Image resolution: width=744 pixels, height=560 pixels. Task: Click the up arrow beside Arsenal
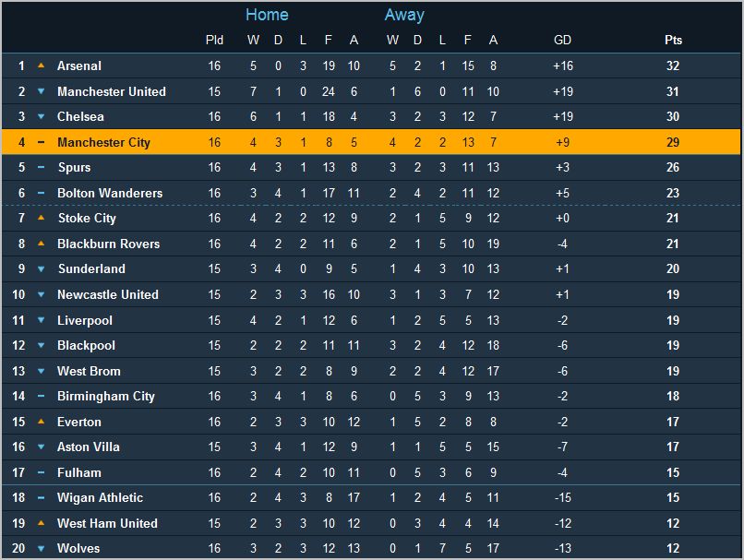click(41, 66)
